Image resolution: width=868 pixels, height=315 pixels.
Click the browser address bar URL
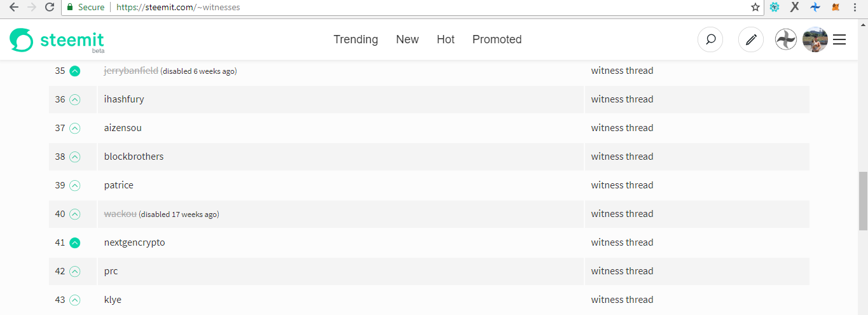(x=407, y=8)
